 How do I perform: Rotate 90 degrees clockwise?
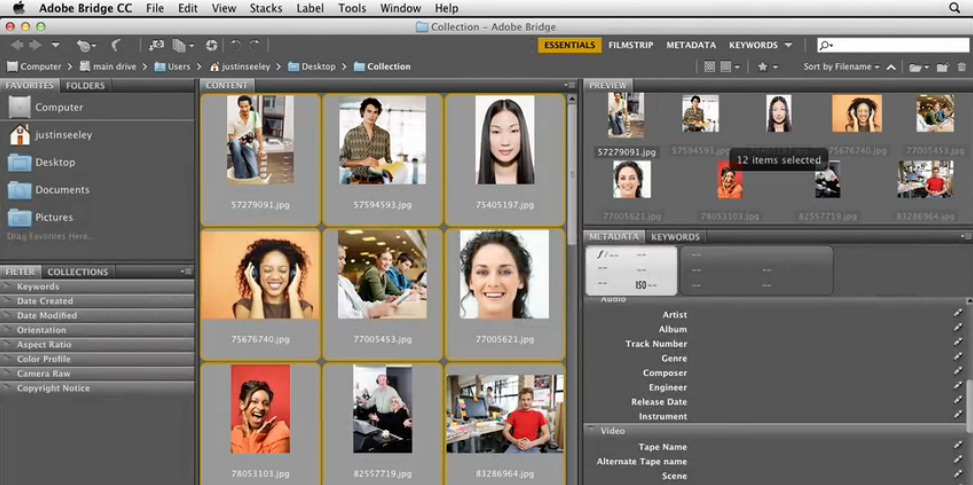coord(254,45)
